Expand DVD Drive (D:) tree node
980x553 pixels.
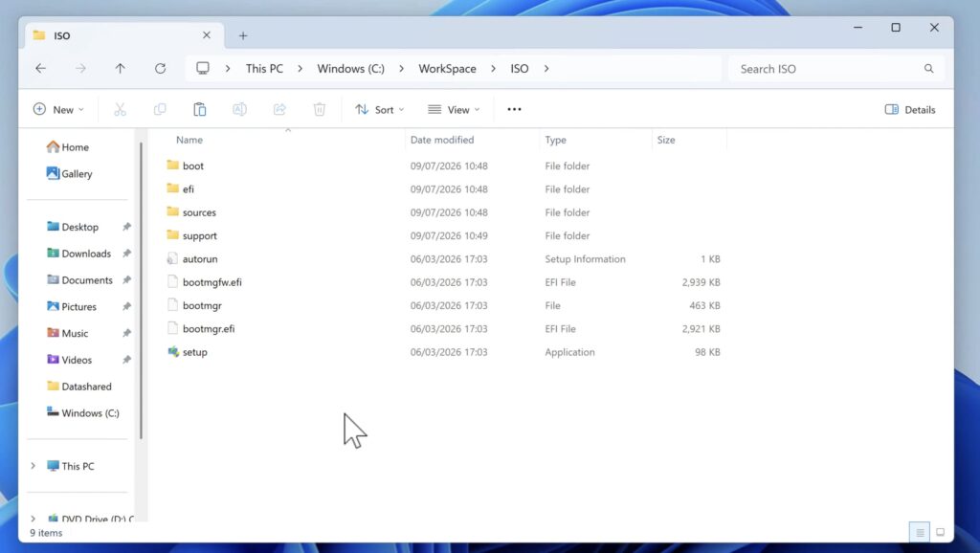point(33,518)
